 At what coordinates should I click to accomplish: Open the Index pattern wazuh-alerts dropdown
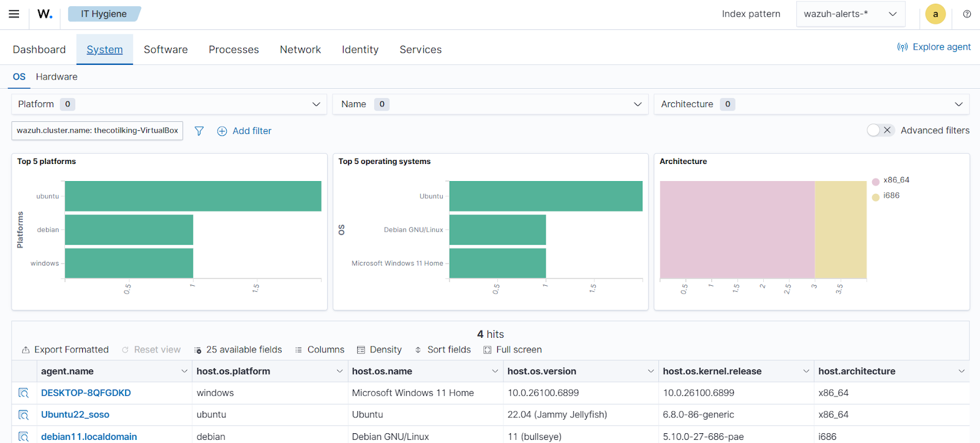850,14
